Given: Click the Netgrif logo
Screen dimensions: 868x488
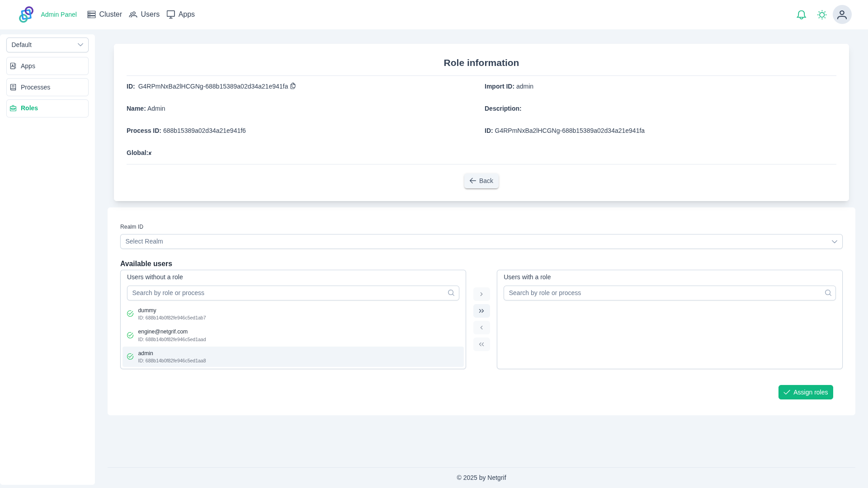Looking at the screenshot, I should (x=26, y=14).
